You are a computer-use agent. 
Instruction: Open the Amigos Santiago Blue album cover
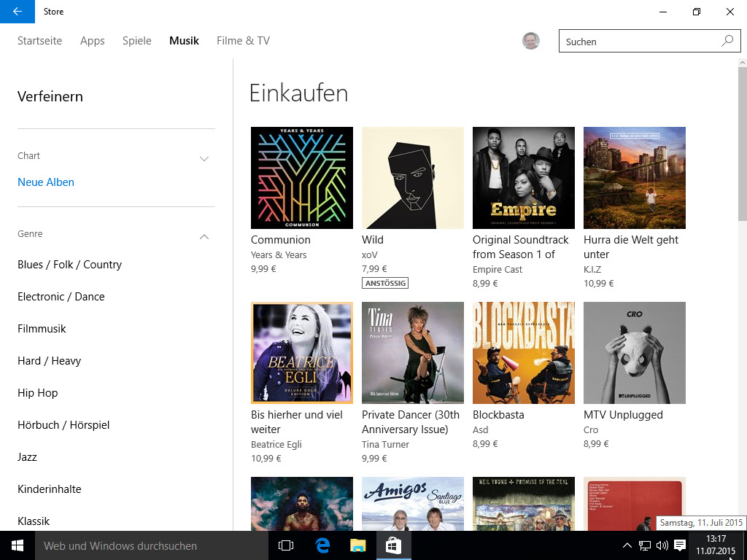[x=413, y=504]
